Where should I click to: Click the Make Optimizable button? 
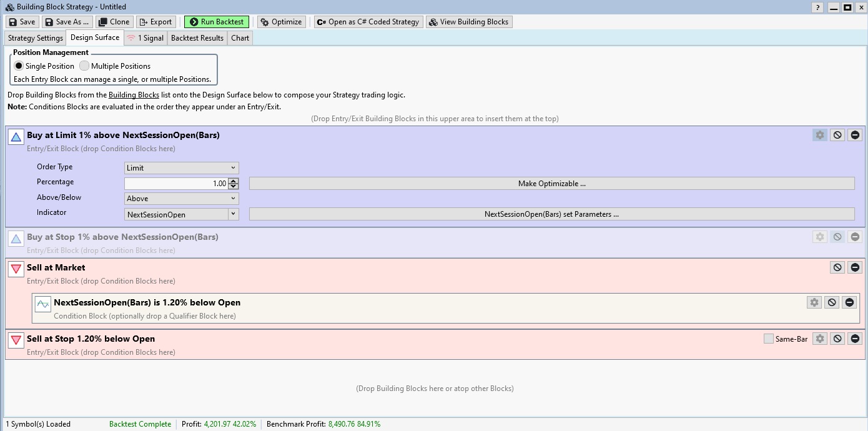(551, 184)
